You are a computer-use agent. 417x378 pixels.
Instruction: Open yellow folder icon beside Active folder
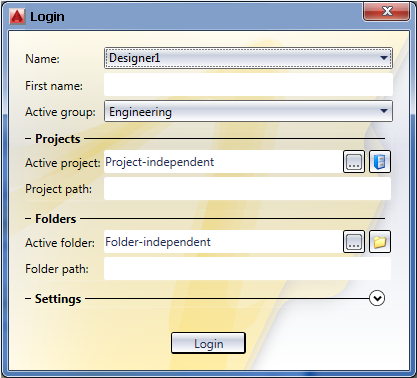(x=380, y=242)
